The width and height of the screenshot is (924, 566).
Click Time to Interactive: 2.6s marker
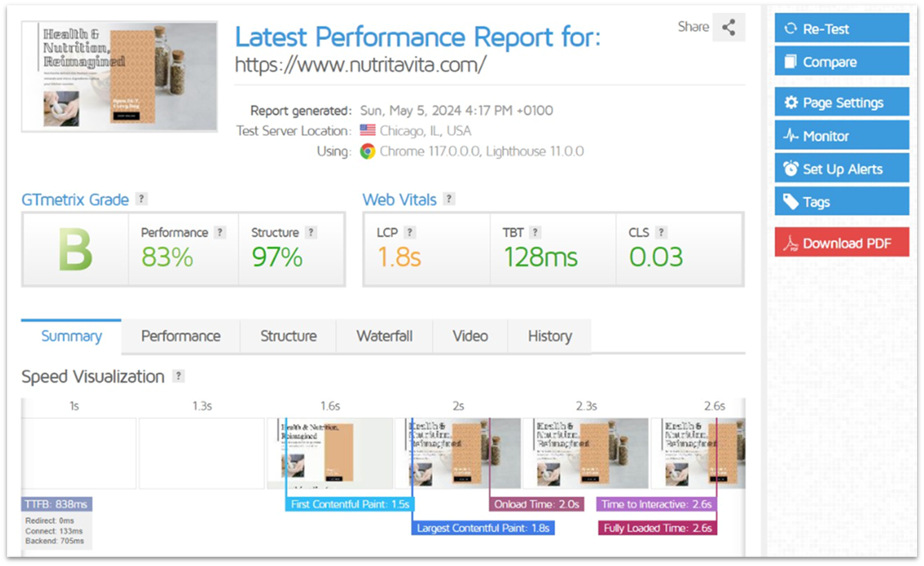coord(656,505)
